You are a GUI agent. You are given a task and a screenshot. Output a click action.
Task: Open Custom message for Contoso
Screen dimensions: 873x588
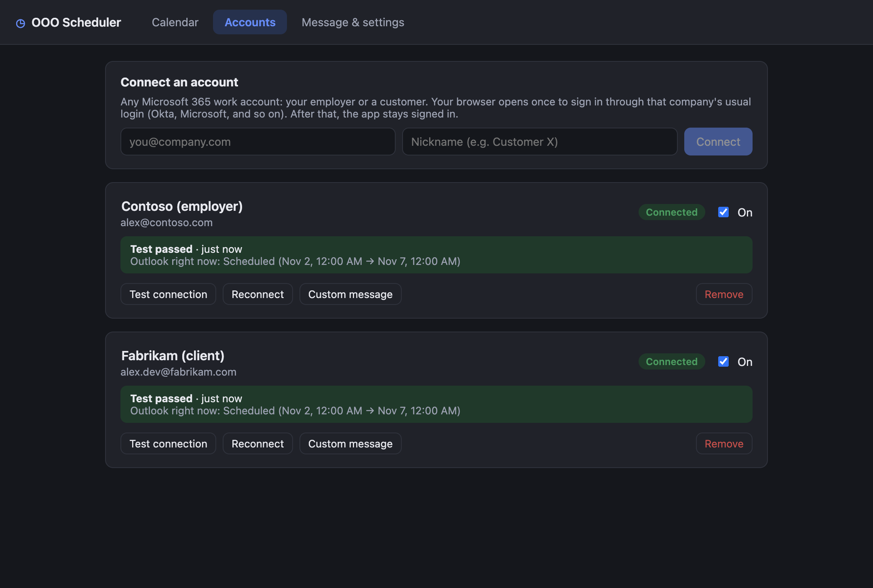350,294
